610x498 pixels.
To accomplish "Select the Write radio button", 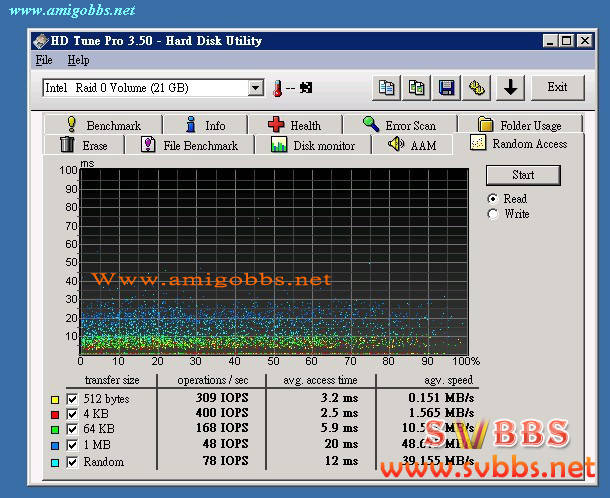I will [492, 214].
